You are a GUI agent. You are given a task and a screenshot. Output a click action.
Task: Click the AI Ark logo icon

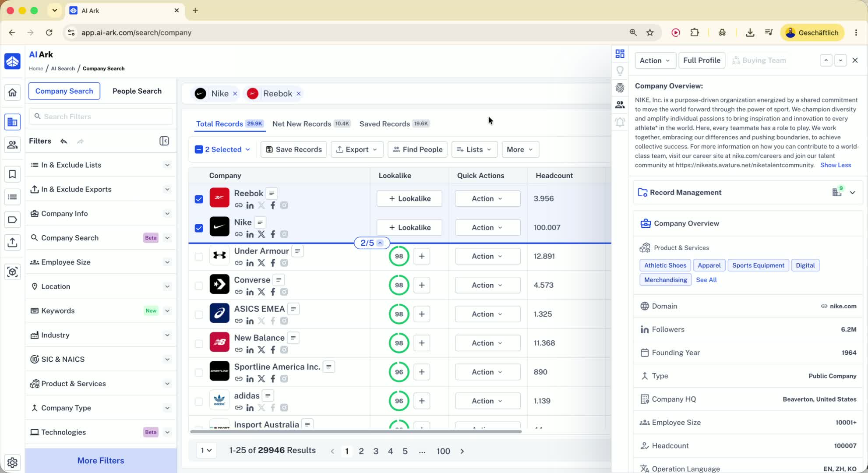tap(12, 61)
